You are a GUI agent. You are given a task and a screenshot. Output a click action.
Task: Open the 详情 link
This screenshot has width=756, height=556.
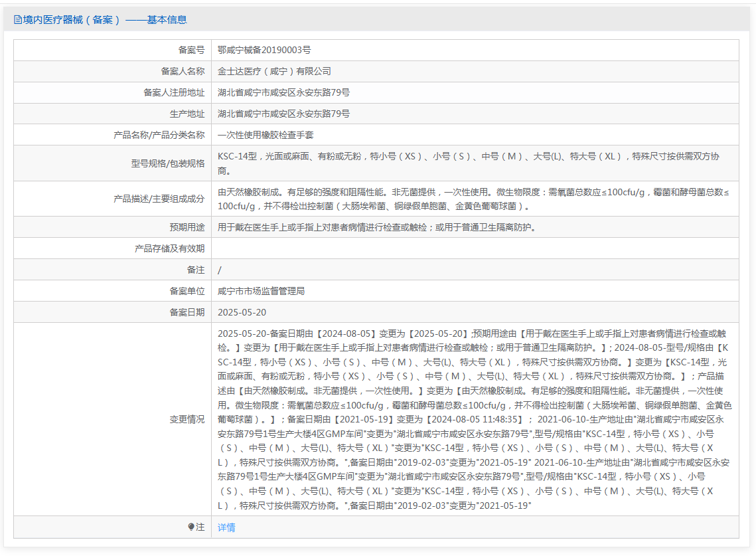point(226,527)
